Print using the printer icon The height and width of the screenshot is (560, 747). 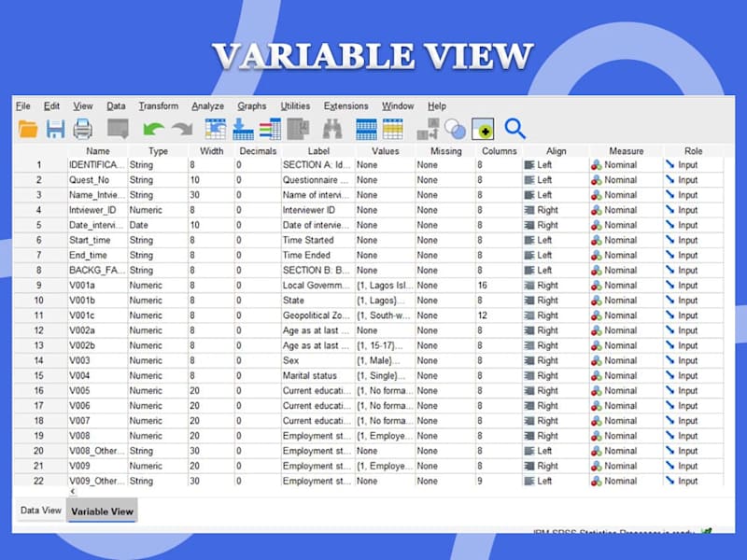point(82,129)
